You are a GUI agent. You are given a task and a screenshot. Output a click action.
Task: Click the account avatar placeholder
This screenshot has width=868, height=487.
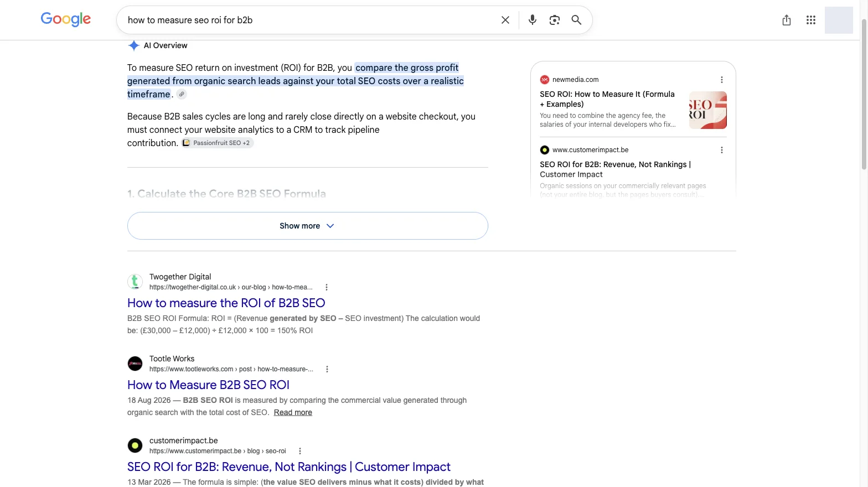click(839, 20)
